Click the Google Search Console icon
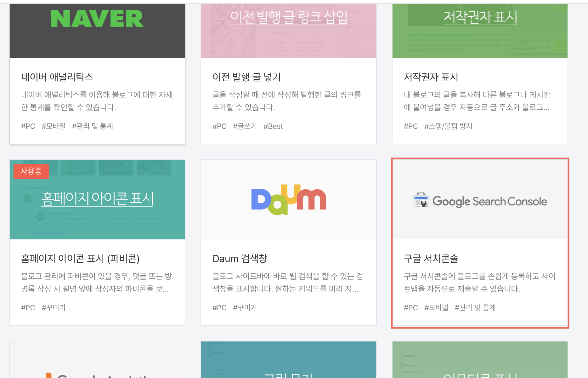This screenshot has height=378, width=588. [421, 200]
